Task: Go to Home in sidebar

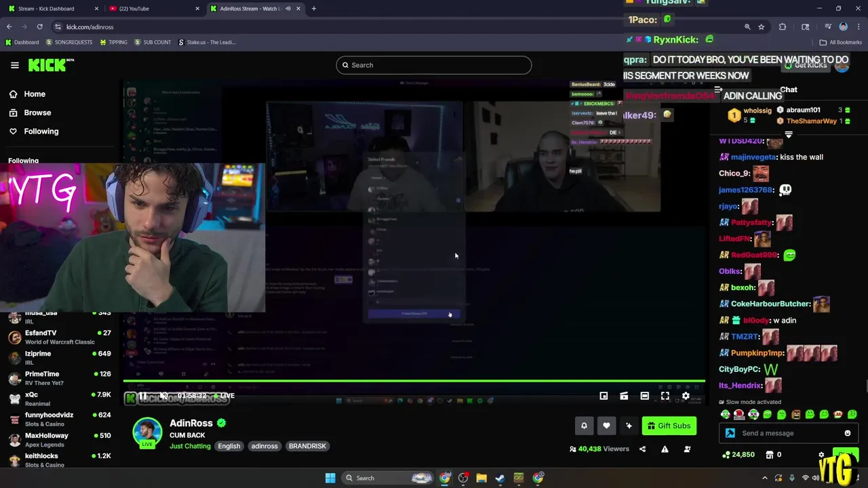Action: coord(27,94)
